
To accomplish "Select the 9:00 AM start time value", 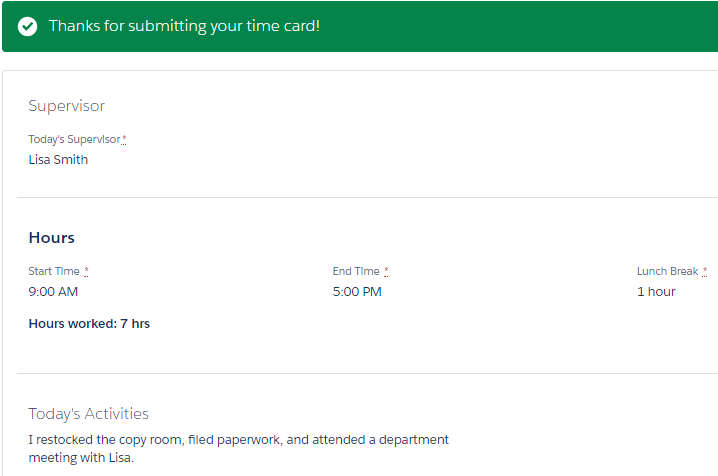I will click(53, 292).
